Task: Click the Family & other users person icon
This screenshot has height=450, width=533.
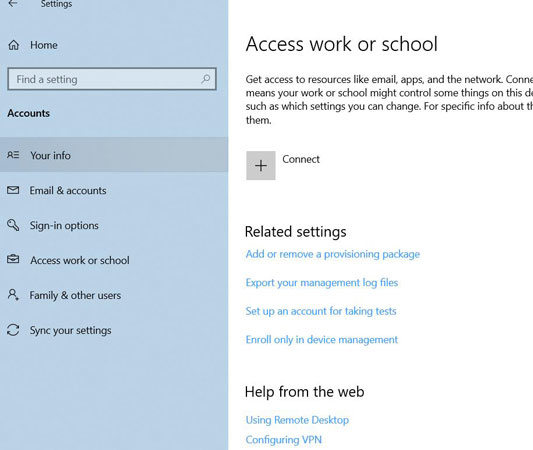Action: pos(13,295)
